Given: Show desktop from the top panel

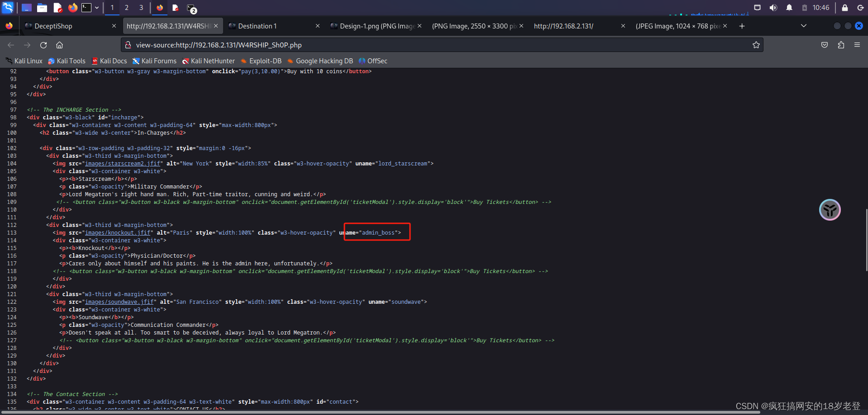Looking at the screenshot, I should pos(27,8).
